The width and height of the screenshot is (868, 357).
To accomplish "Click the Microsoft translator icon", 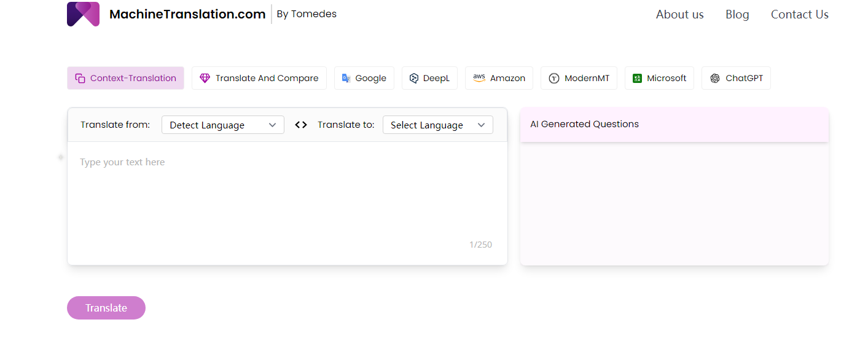I will click(x=638, y=78).
